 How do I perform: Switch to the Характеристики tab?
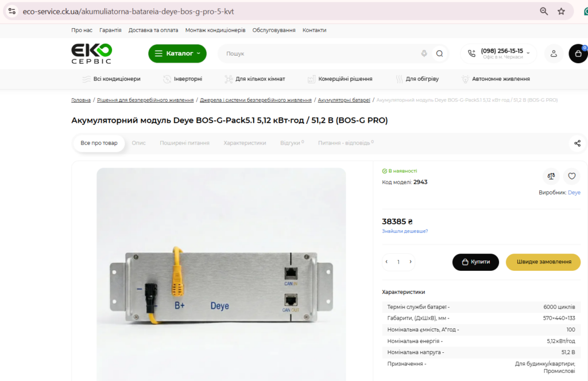coord(245,143)
